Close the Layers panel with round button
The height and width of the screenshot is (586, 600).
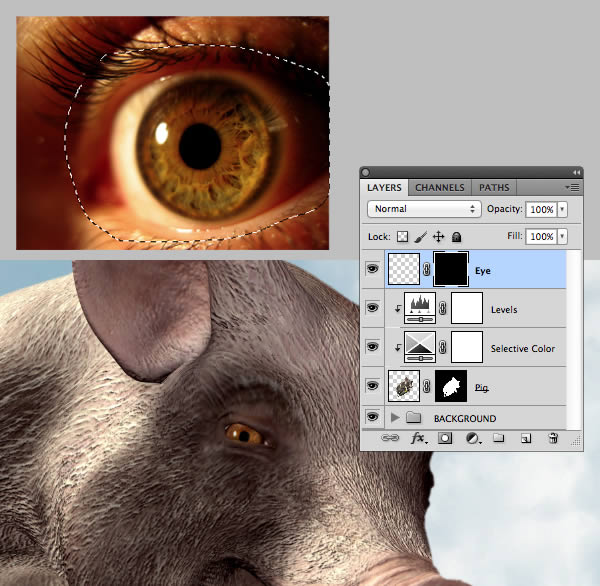365,173
